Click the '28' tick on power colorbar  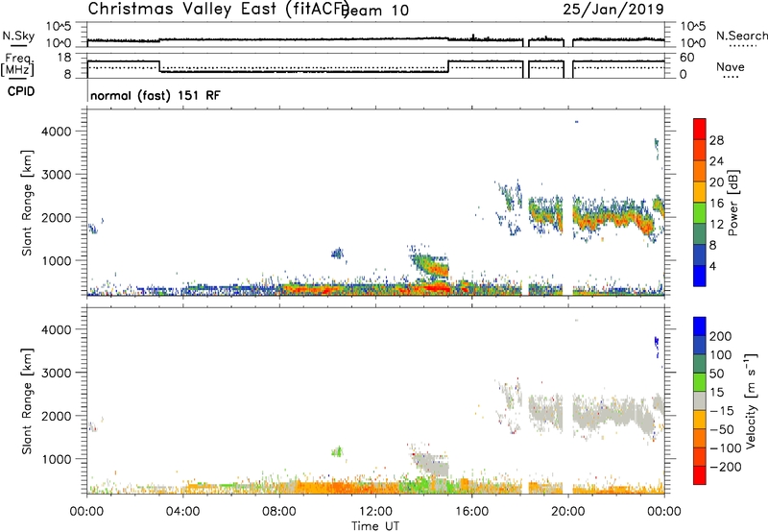(716, 140)
